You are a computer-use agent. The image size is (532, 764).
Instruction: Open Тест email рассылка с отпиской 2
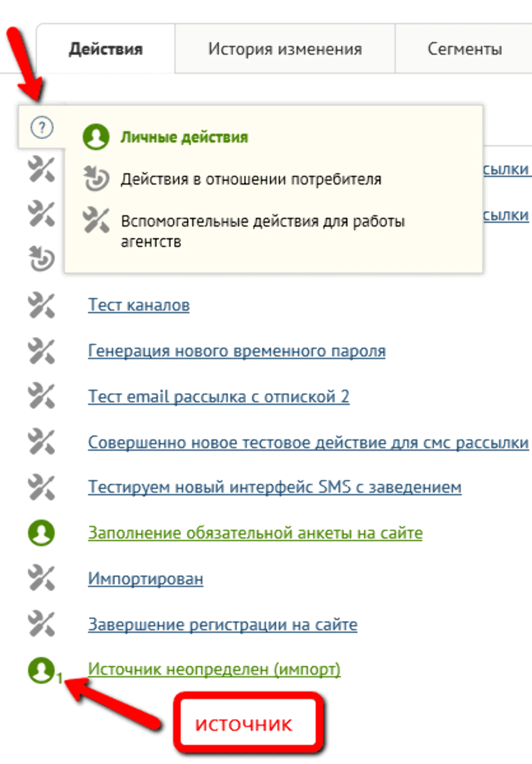click(x=218, y=396)
